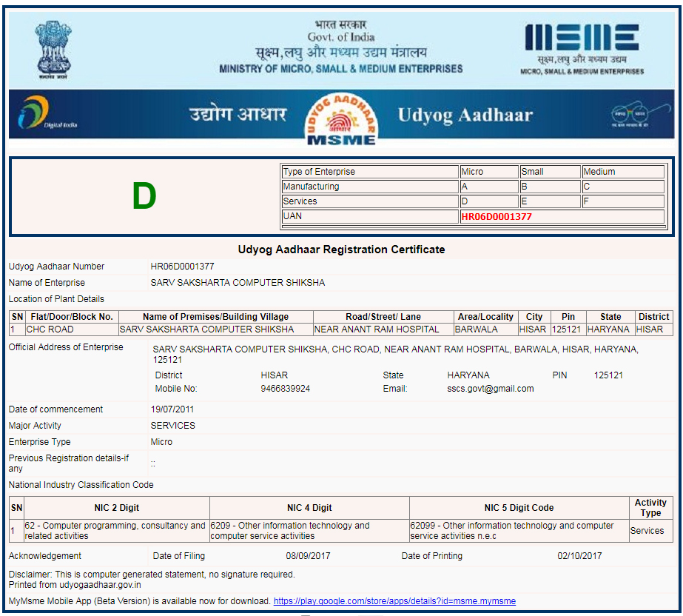This screenshot has width=683, height=616.
Task: Click the Ministry of Micro, Small & Medium Enterprises title
Action: pyautogui.click(x=341, y=69)
